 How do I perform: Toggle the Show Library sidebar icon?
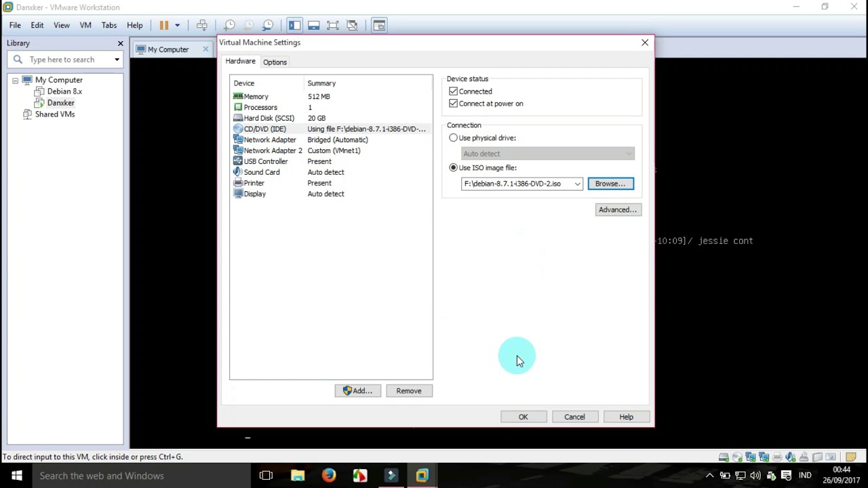294,25
